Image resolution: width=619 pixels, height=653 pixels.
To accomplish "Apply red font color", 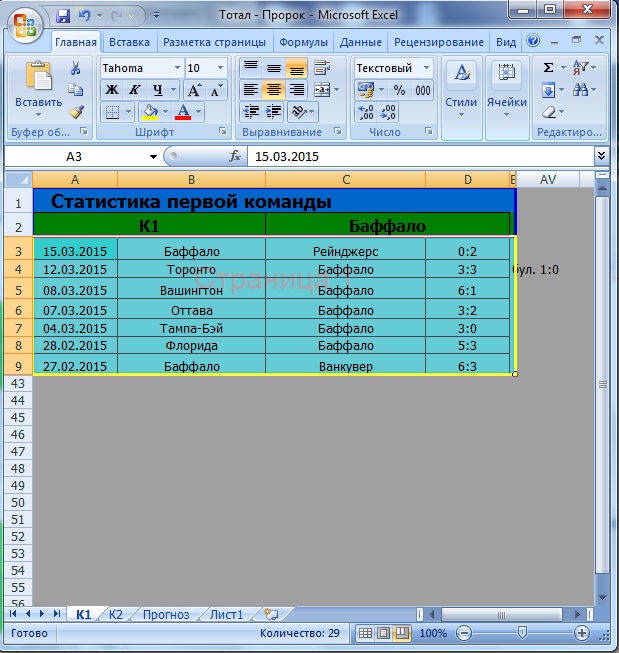I will (x=183, y=112).
